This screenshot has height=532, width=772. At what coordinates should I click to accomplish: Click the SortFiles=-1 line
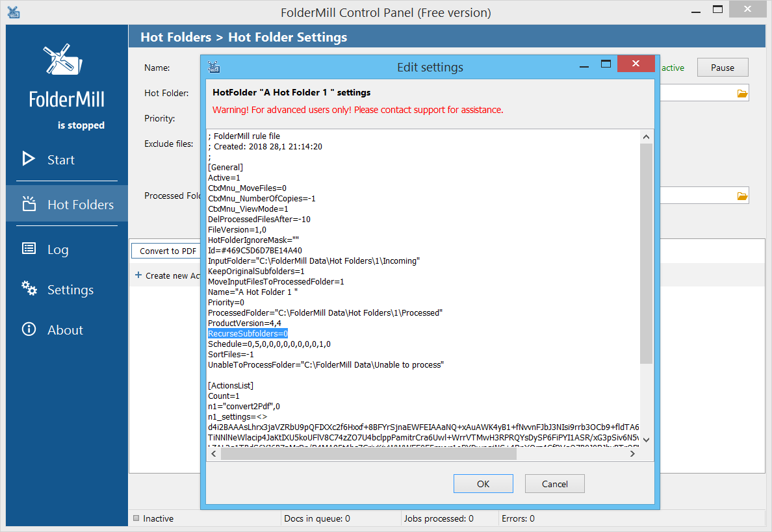click(x=231, y=354)
